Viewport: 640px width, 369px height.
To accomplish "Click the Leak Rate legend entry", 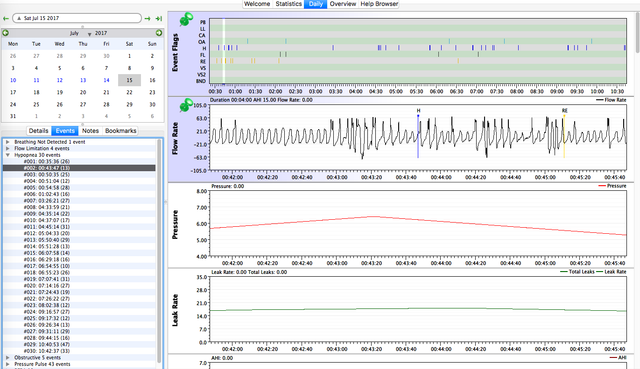I will [611, 272].
